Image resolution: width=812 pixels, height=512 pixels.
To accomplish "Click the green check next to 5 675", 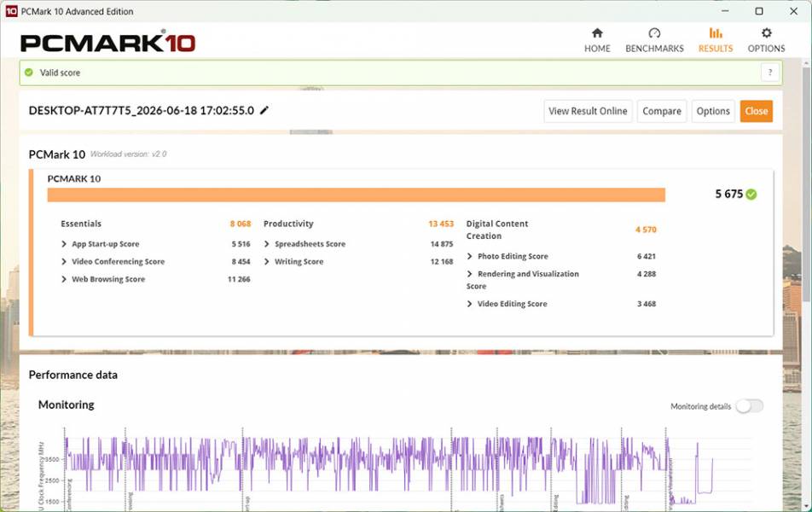I will click(x=751, y=195).
